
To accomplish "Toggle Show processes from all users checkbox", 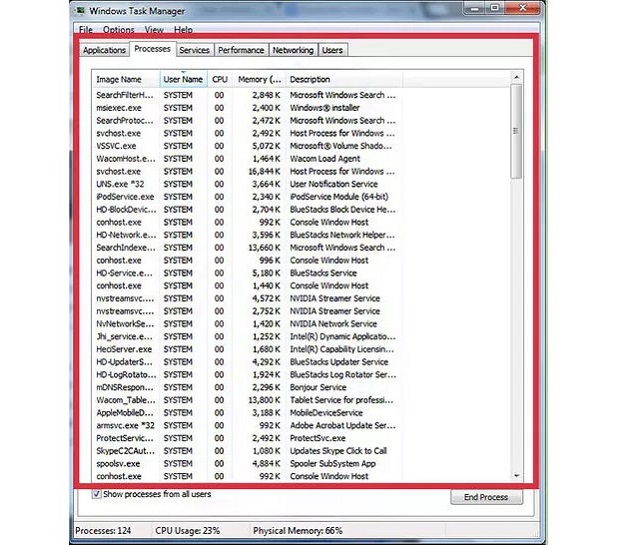I will [96, 494].
